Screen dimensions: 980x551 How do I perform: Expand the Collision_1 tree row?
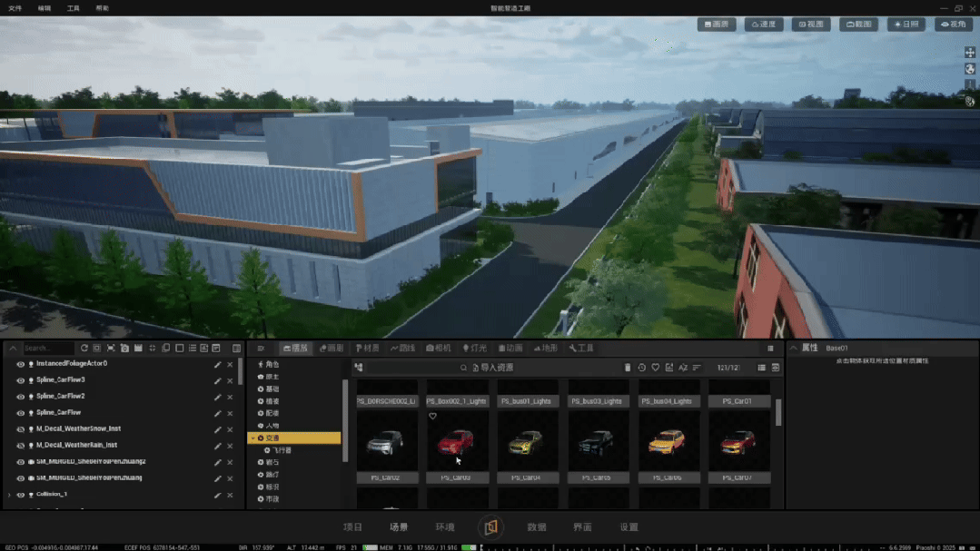[x=9, y=495]
